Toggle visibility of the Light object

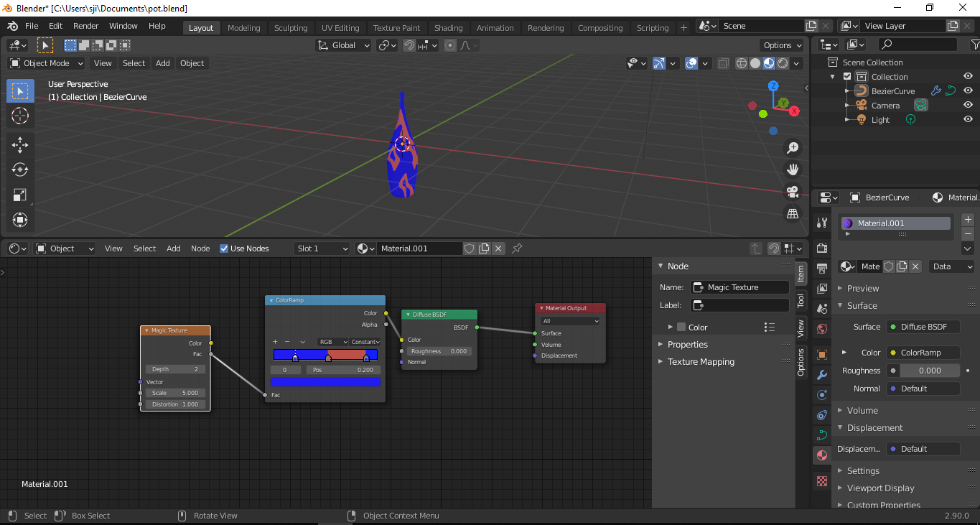pyautogui.click(x=968, y=119)
